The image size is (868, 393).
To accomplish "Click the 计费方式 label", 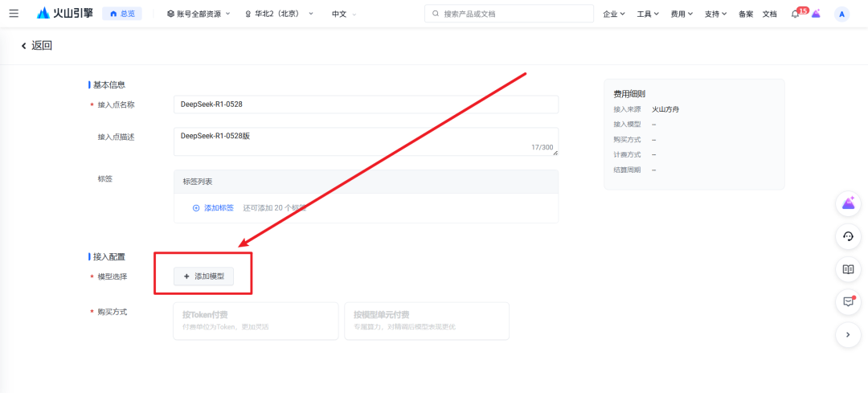I will point(627,155).
